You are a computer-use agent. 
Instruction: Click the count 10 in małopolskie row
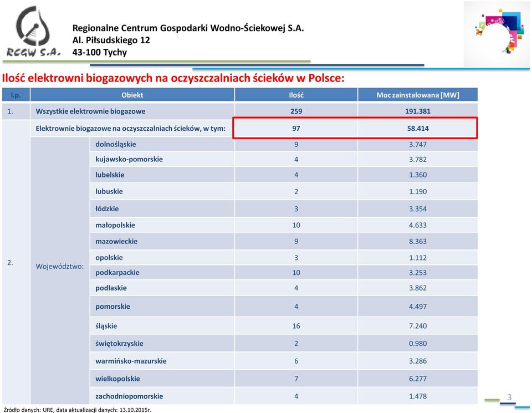(296, 225)
